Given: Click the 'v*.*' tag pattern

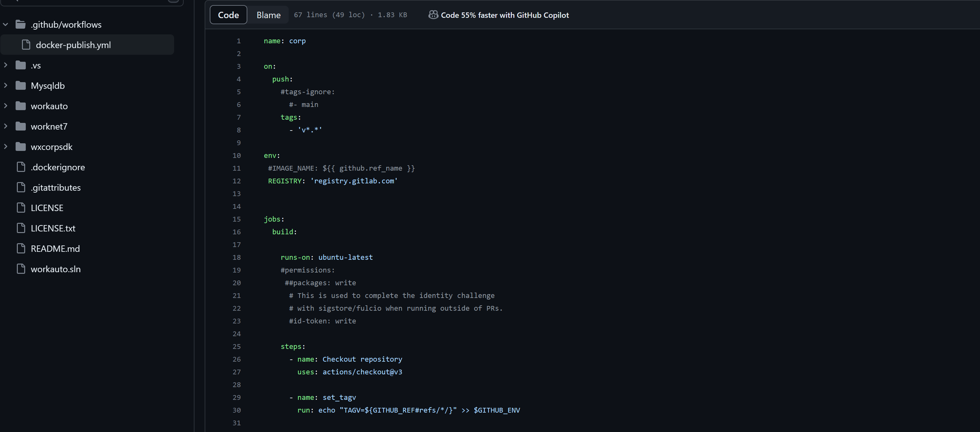Looking at the screenshot, I should click(310, 130).
